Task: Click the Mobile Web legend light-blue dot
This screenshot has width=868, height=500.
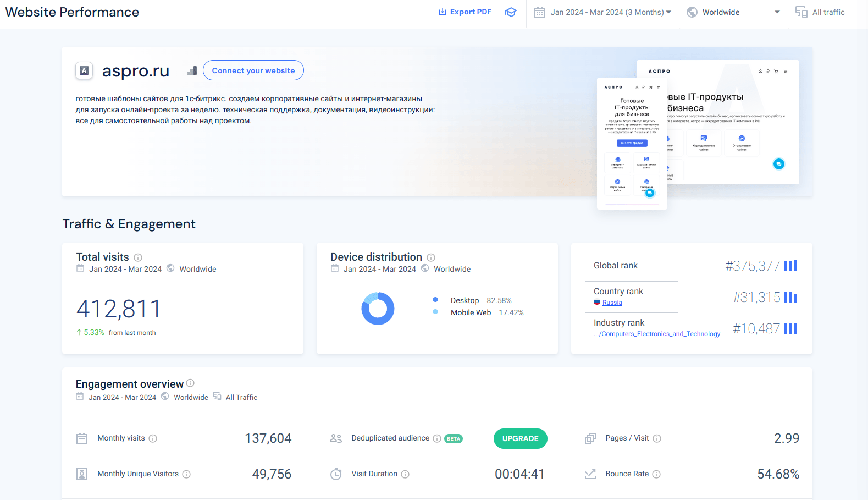Action: (435, 312)
